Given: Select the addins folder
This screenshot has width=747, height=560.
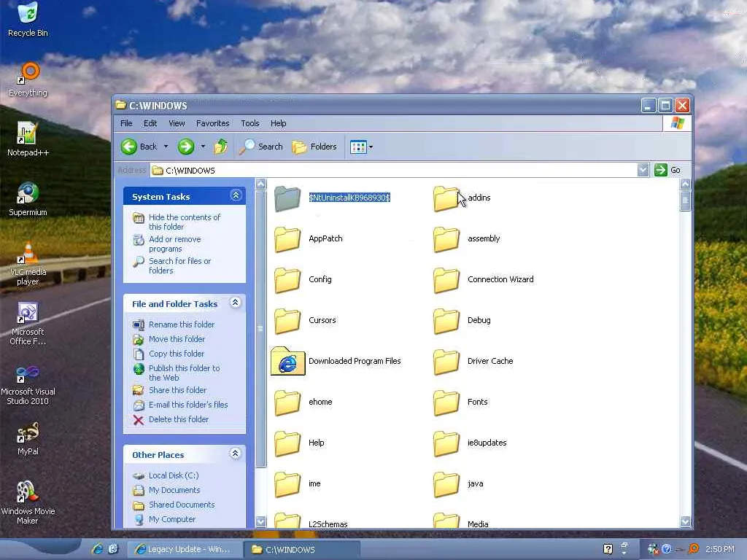Looking at the screenshot, I should [x=462, y=198].
